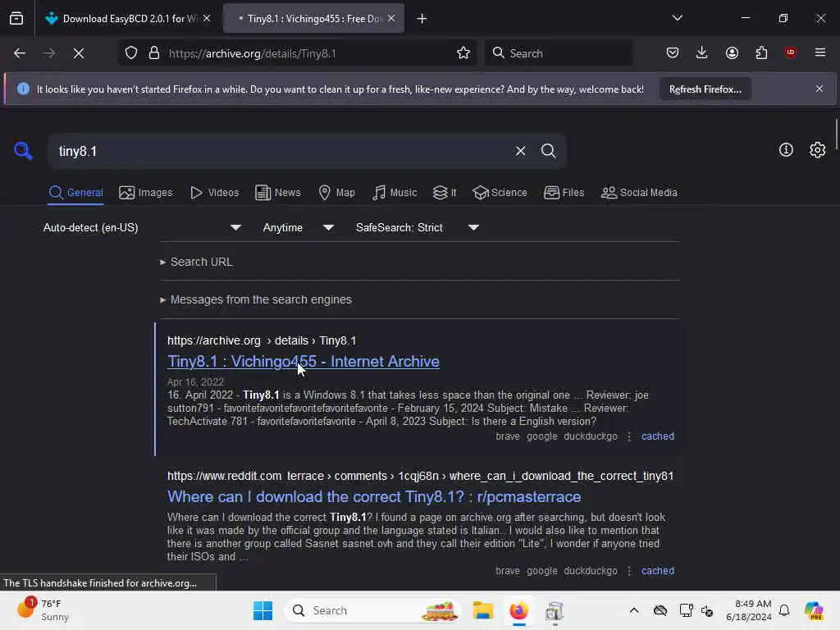
Task: Open the Firefox account icon
Action: point(732,52)
